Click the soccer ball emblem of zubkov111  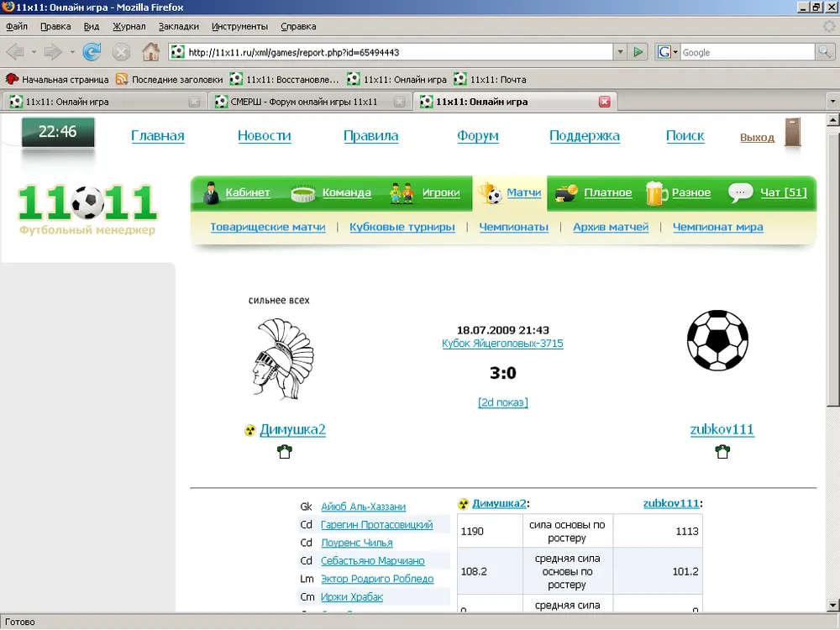717,340
